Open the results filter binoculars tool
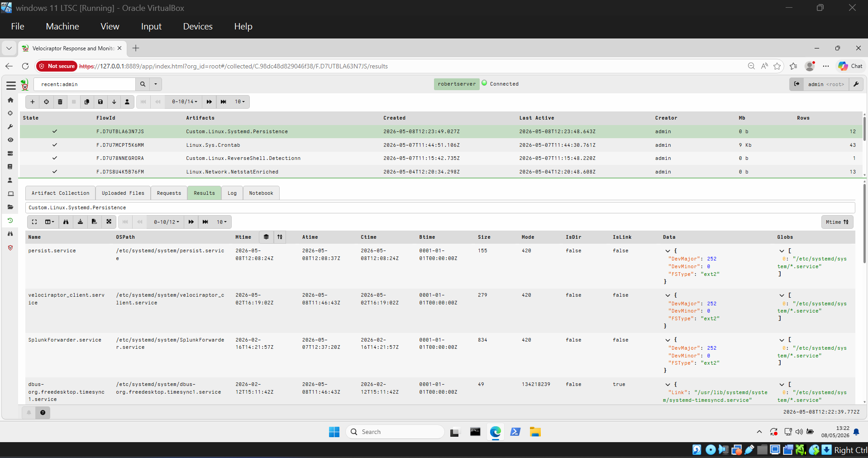This screenshot has width=868, height=458. pos(66,222)
